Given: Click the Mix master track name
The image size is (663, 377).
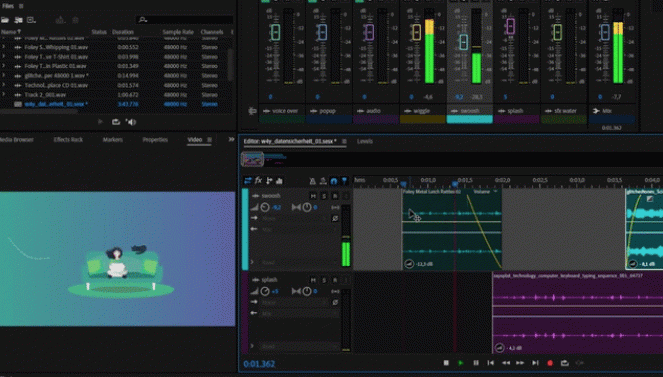Looking at the screenshot, I should [x=607, y=111].
